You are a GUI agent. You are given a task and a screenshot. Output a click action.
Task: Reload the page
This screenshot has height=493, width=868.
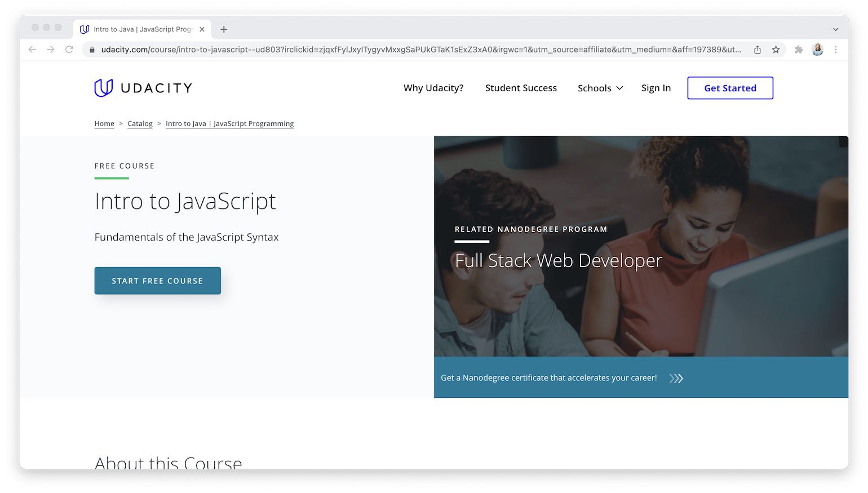click(69, 50)
